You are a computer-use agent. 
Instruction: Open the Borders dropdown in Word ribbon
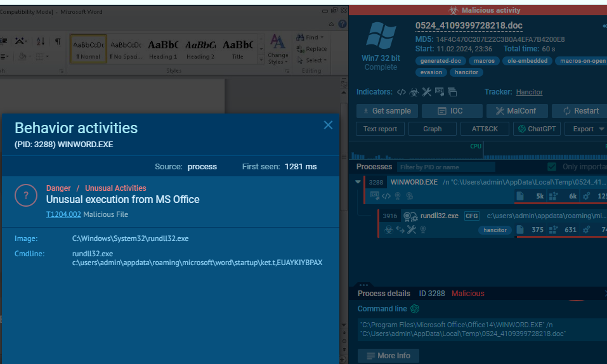[42, 56]
